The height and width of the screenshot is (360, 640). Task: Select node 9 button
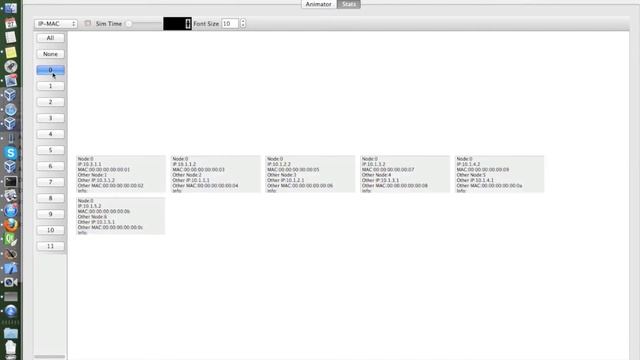50,214
